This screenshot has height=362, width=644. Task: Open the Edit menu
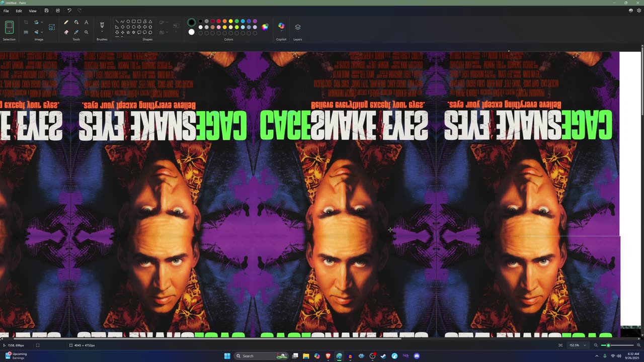coord(19,11)
